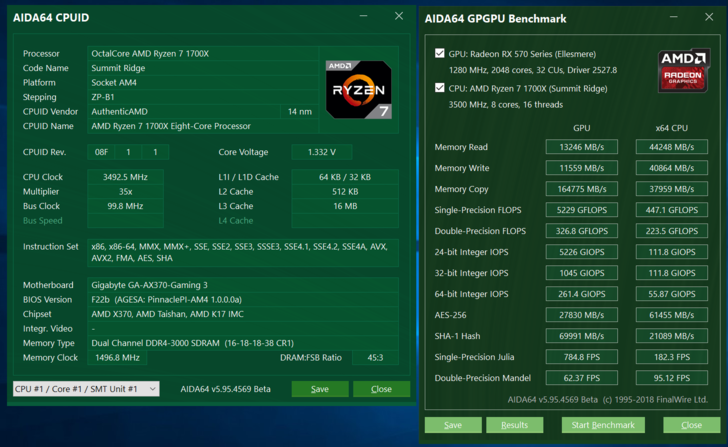Open the CPU #1 / Core #1 dropdown

click(x=86, y=389)
